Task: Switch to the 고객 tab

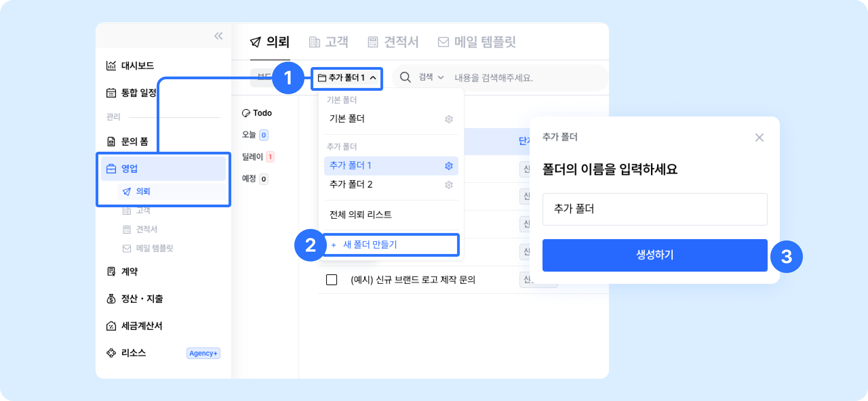Action: [x=329, y=42]
